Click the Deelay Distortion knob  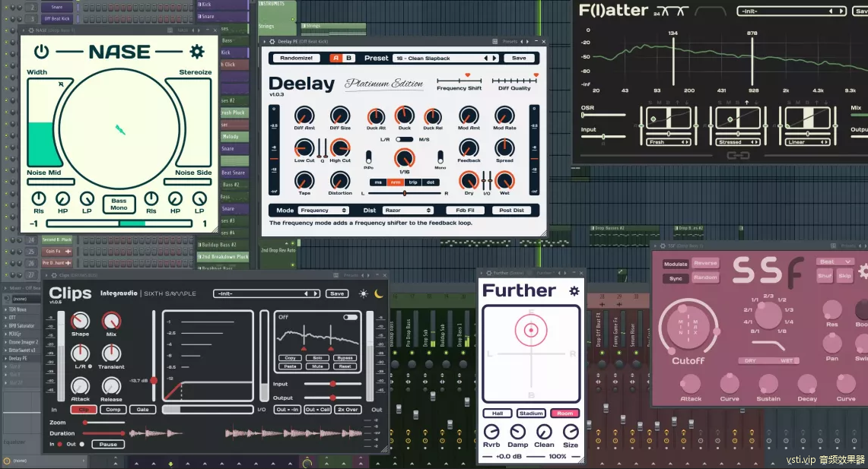tap(340, 181)
